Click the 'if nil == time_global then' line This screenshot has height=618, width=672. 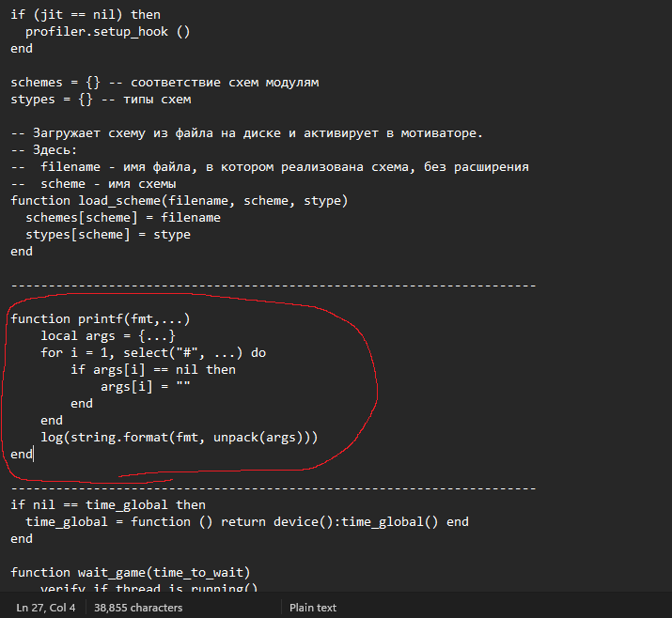point(108,505)
